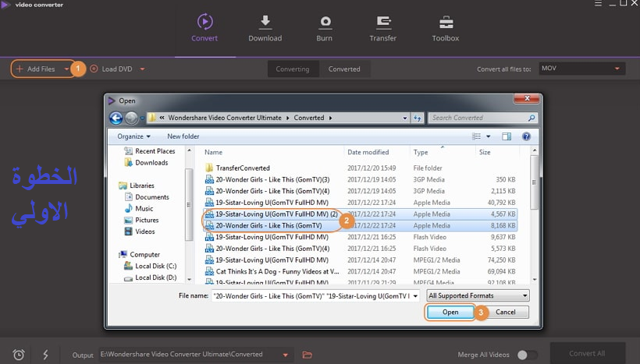Select Computer in navigation pane
640x364 pixels.
coord(139,254)
